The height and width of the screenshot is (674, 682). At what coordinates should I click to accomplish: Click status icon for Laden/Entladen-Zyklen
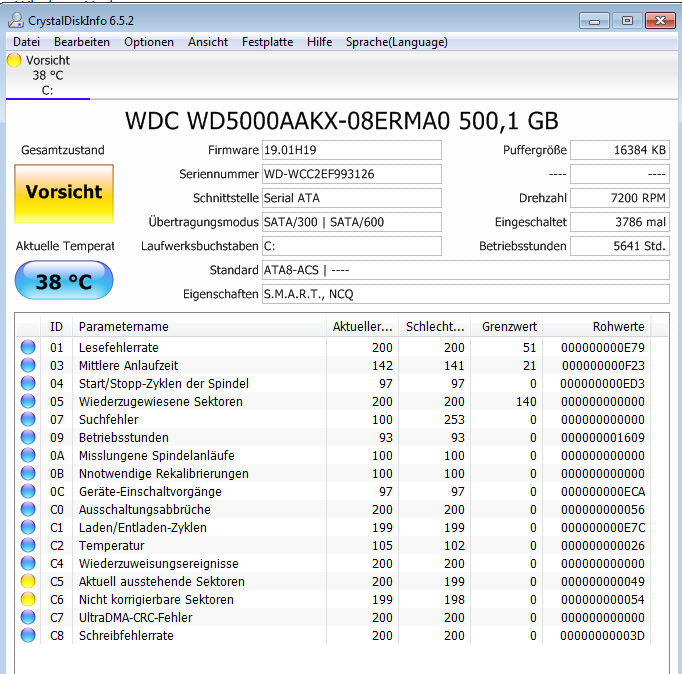coord(28,527)
